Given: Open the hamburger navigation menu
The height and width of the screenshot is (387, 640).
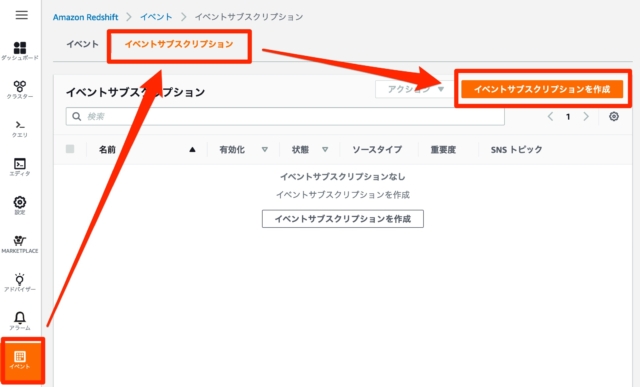Looking at the screenshot, I should tap(22, 15).
